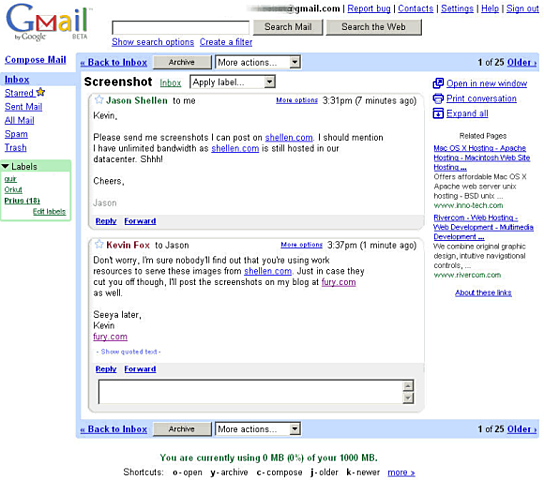Collapse the Labels section triangle
This screenshot has width=544, height=480.
tap(5, 166)
